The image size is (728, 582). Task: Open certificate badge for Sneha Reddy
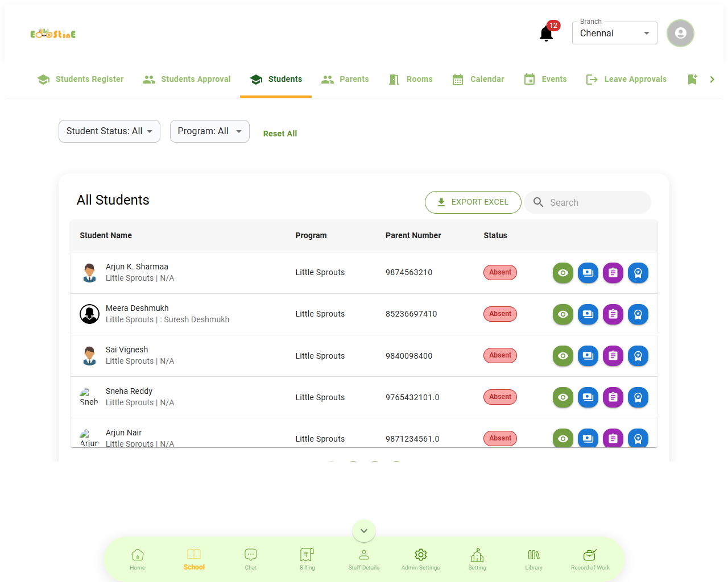coord(638,397)
